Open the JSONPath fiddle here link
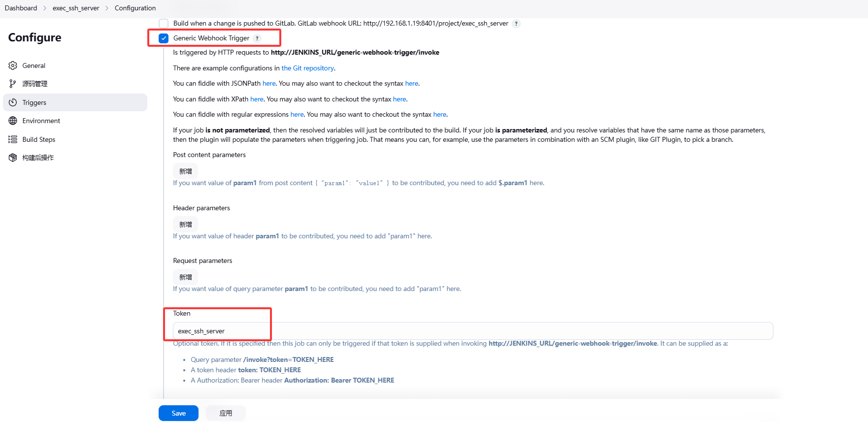 269,83
